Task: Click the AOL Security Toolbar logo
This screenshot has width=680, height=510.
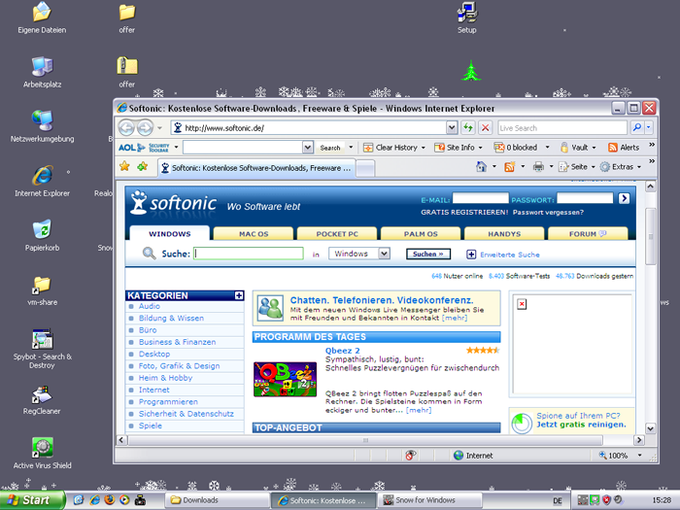Action: coord(144,147)
